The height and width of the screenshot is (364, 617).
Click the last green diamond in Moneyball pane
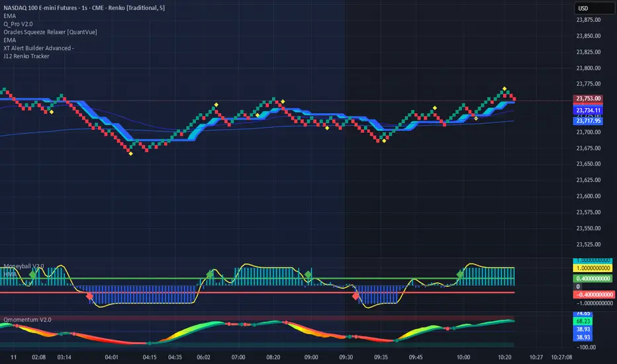point(461,273)
